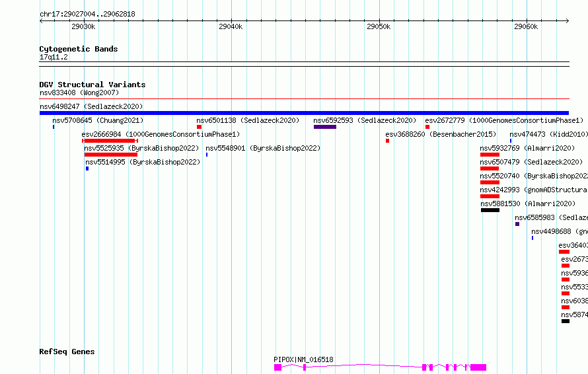
Task: Click nsv6501138 (Sedlazeck2020) label
Action: point(248,120)
